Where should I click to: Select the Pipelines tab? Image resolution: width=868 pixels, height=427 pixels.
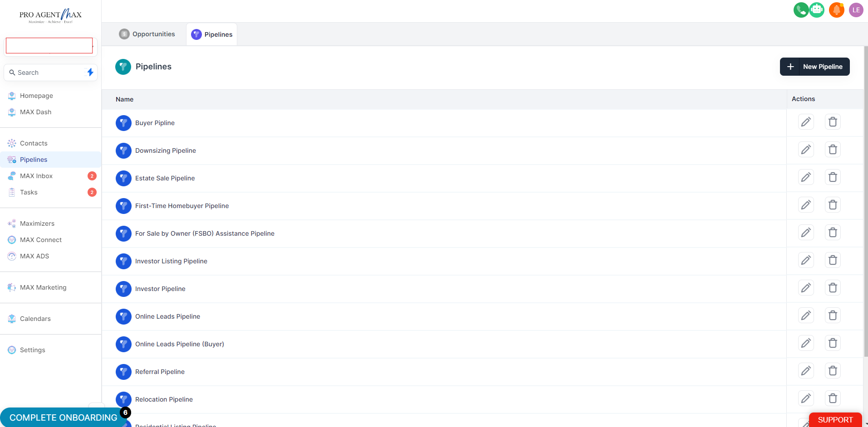click(212, 34)
